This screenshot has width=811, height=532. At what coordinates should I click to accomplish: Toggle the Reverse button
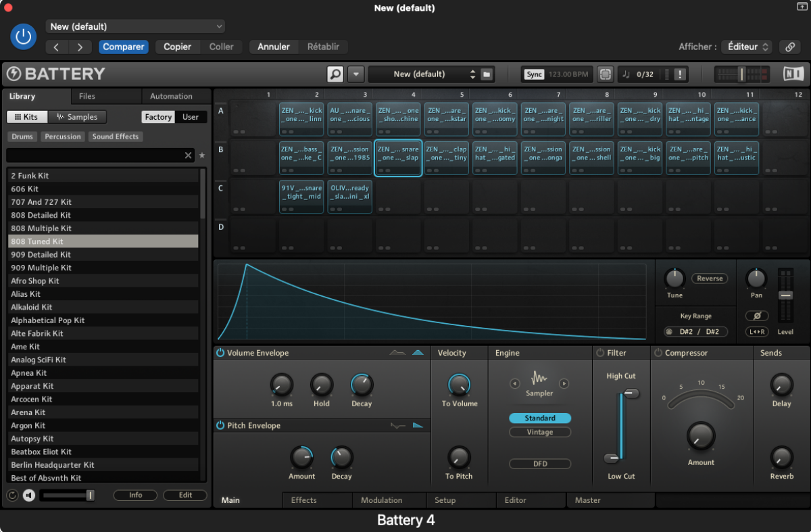tap(710, 279)
